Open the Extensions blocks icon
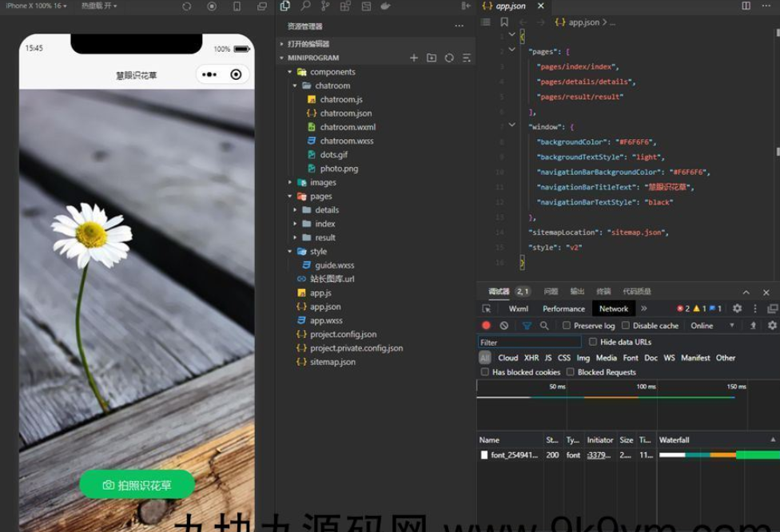The image size is (780, 532). (x=345, y=6)
